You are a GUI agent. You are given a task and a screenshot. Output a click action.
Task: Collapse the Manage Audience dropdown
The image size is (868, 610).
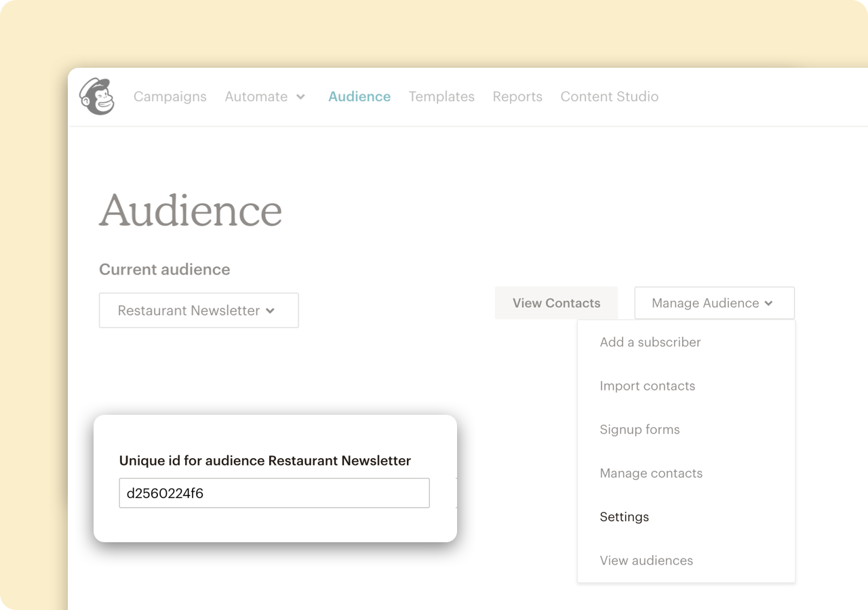(714, 303)
